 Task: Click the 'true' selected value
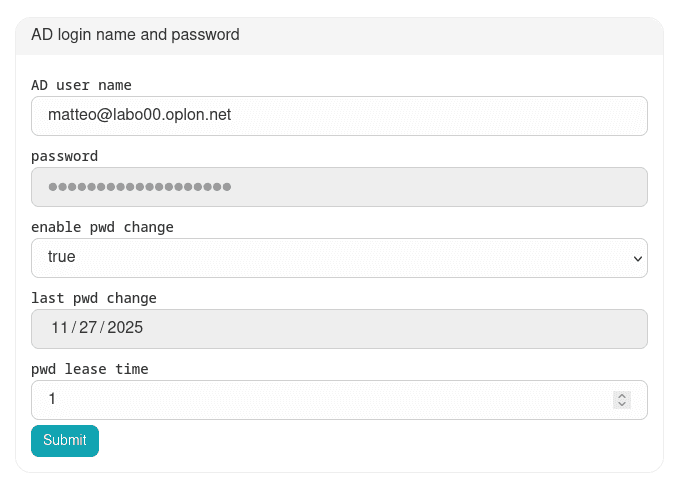coord(62,258)
